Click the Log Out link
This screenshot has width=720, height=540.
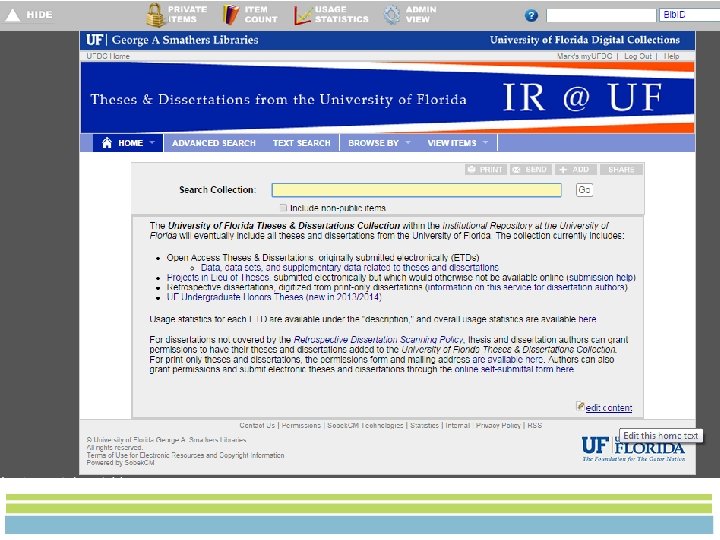638,56
